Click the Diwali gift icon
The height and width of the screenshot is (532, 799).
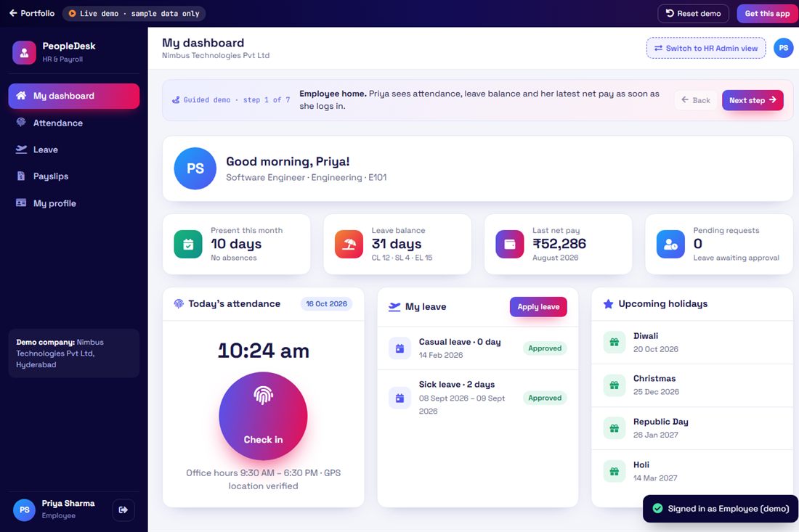coord(614,342)
